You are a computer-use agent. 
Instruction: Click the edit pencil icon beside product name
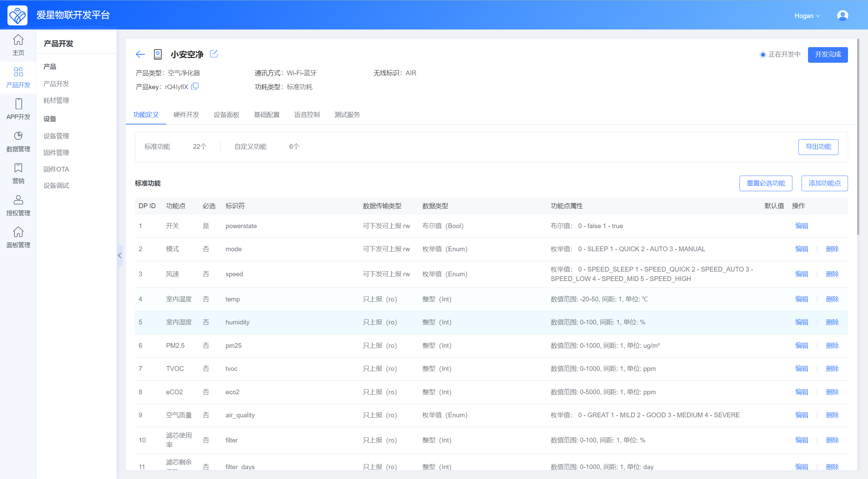coord(214,54)
